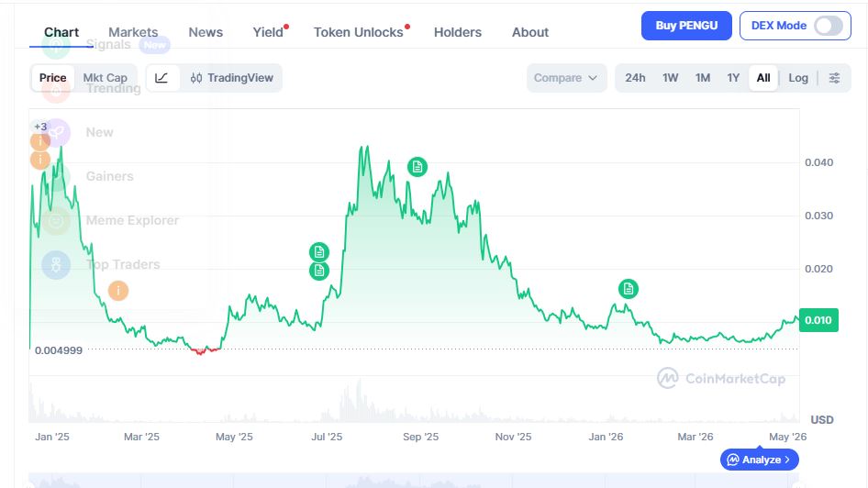Open the About tab

tap(529, 32)
